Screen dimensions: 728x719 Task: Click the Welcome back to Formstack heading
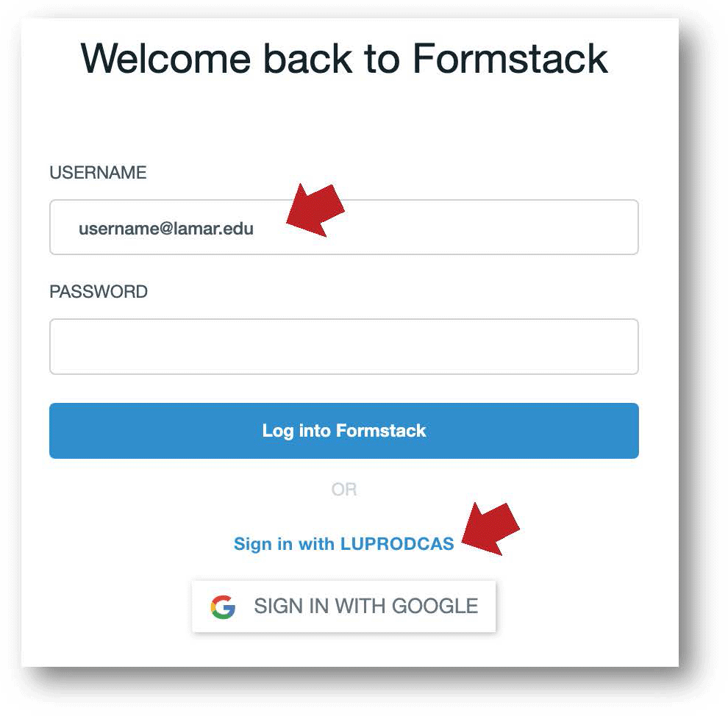click(343, 57)
